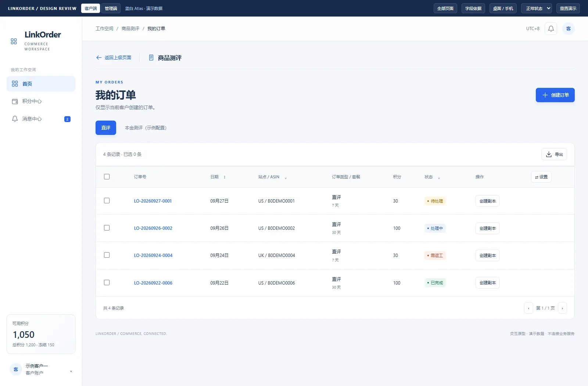Image resolution: width=588 pixels, height=386 pixels.
Task: Click the 可用积分 1,050 card
Action: pos(41,334)
